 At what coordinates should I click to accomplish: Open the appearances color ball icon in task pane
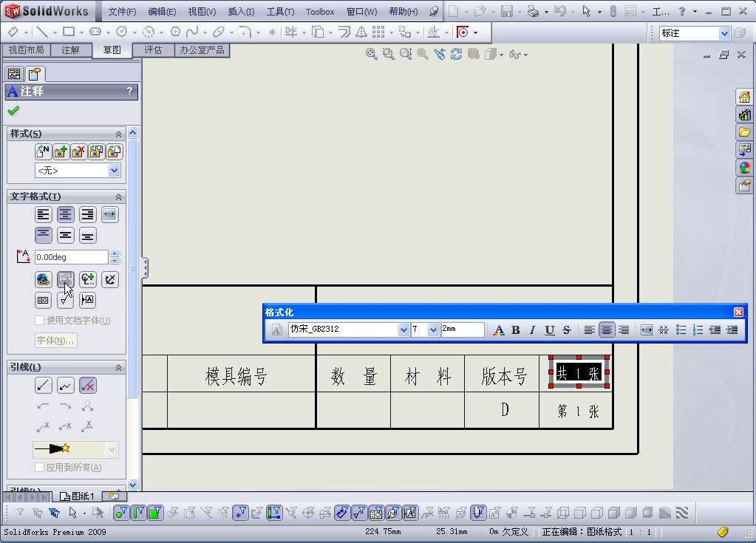tap(744, 168)
